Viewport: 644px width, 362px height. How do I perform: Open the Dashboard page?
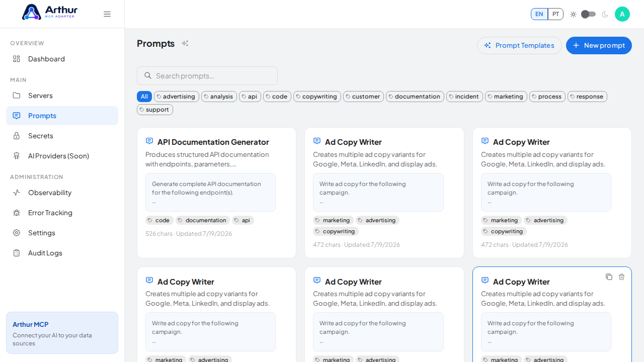(62, 59)
